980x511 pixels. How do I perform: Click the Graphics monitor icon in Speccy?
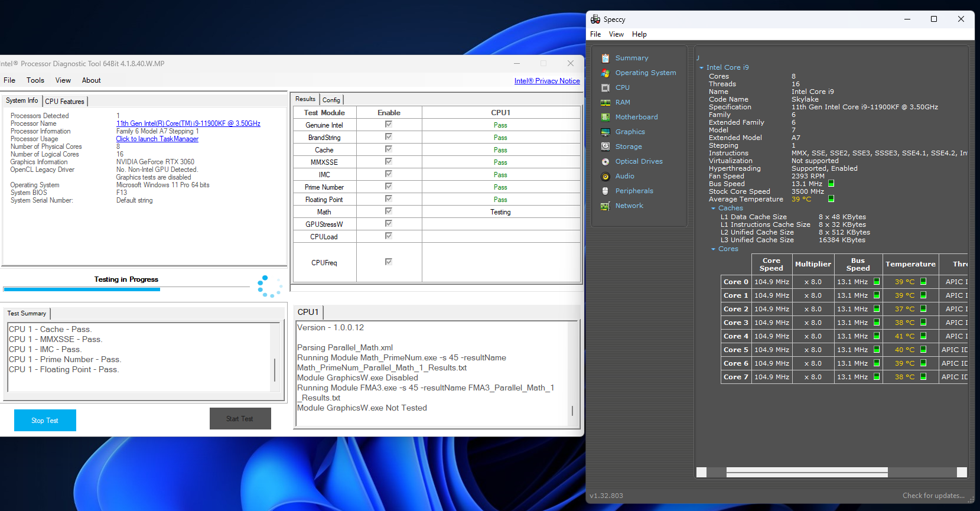605,132
